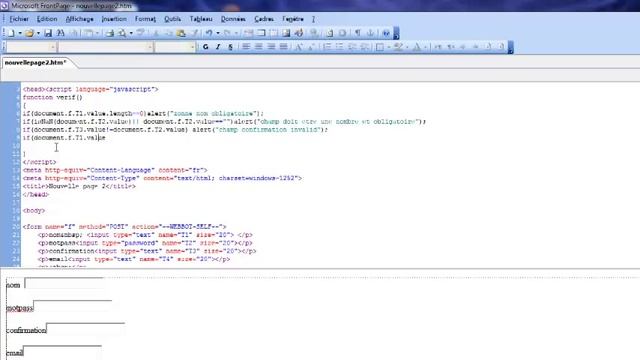Increase font size icon
This screenshot has height=360, width=640.
pos(299,47)
